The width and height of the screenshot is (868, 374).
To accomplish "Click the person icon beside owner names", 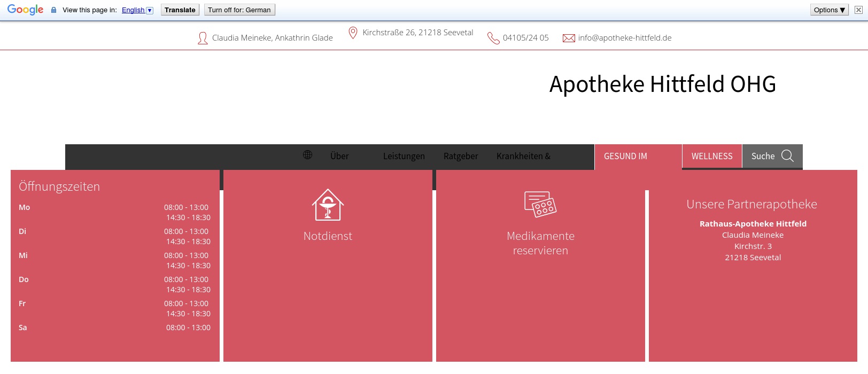I will coord(203,38).
